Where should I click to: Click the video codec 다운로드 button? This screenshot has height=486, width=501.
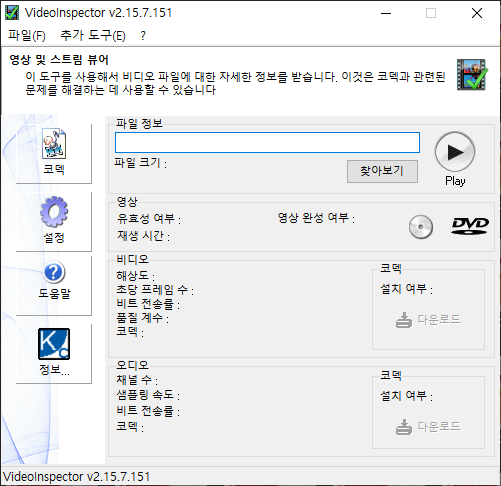(x=428, y=320)
